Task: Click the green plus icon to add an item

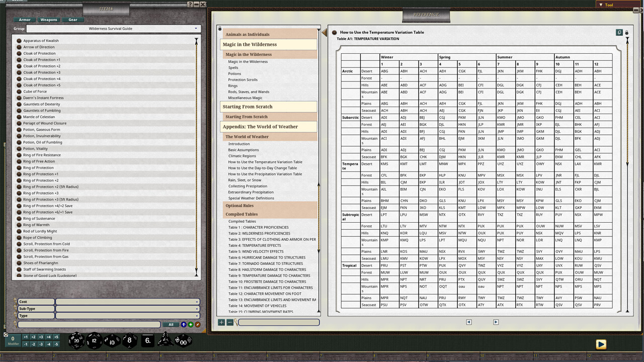Action: pyautogui.click(x=191, y=324)
